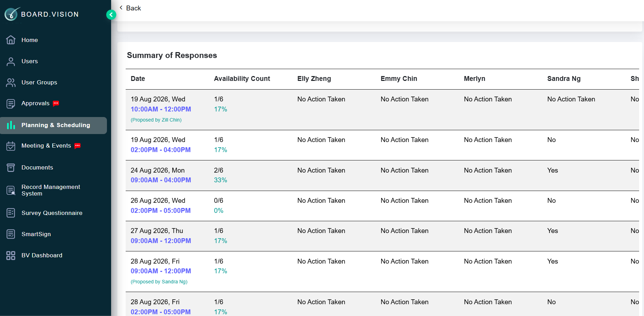Click Merlyn's No Action Taken on 27 Aug
This screenshot has height=316, width=644.
(x=488, y=231)
